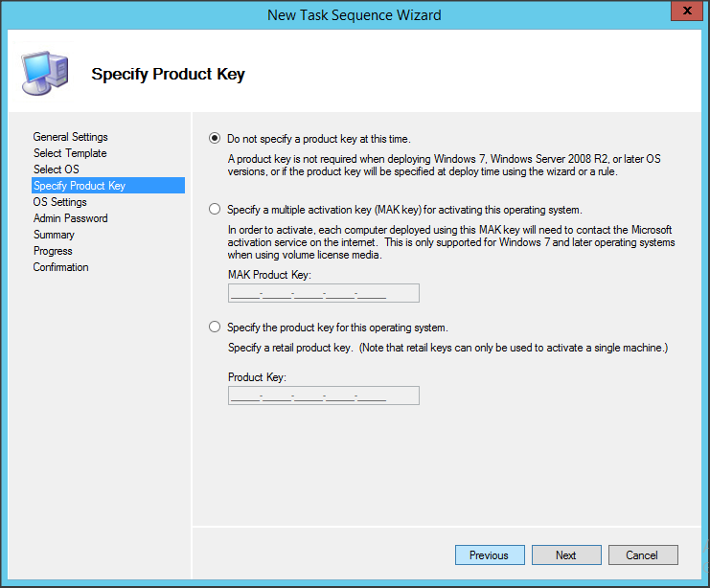Choose the multiple activation key (MAK) option
The width and height of the screenshot is (710, 588).
tap(215, 209)
